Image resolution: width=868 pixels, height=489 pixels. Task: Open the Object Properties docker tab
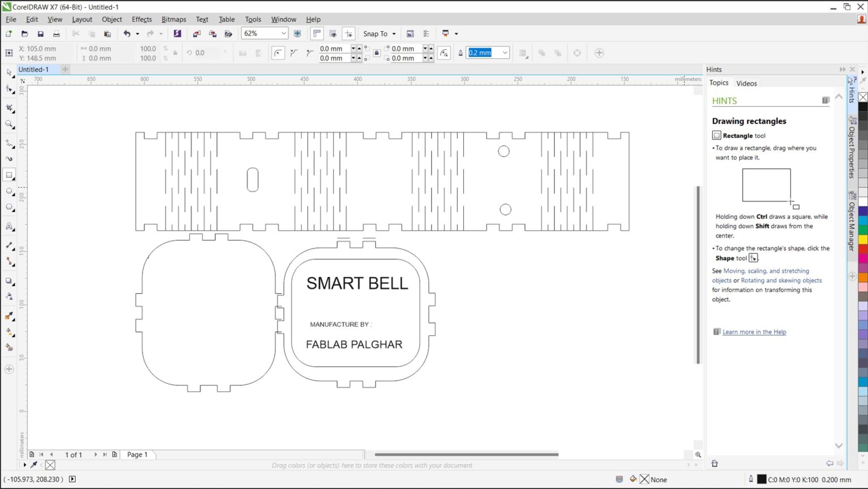852,149
